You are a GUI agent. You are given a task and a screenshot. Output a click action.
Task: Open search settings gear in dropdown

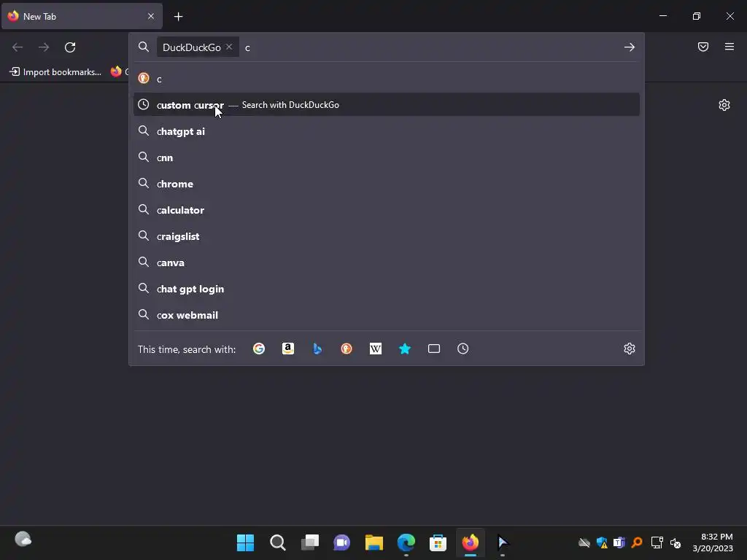[x=630, y=349]
